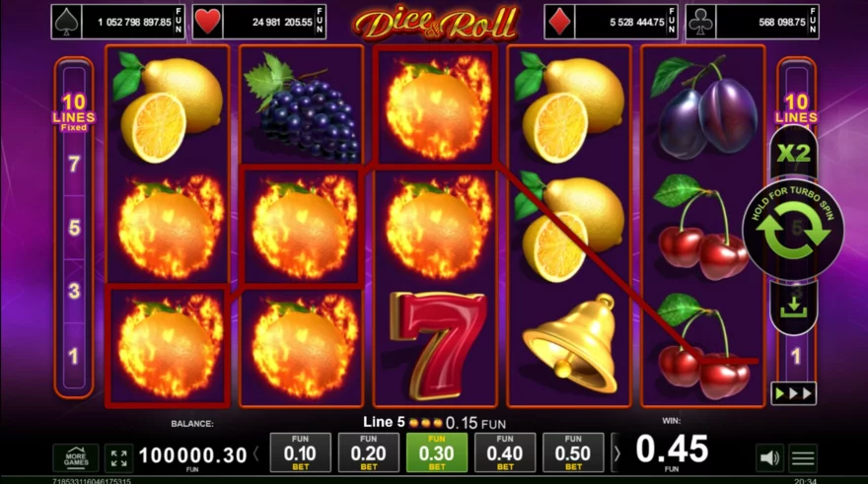The image size is (868, 484).
Task: Expand bet options with right chevron
Action: [616, 453]
